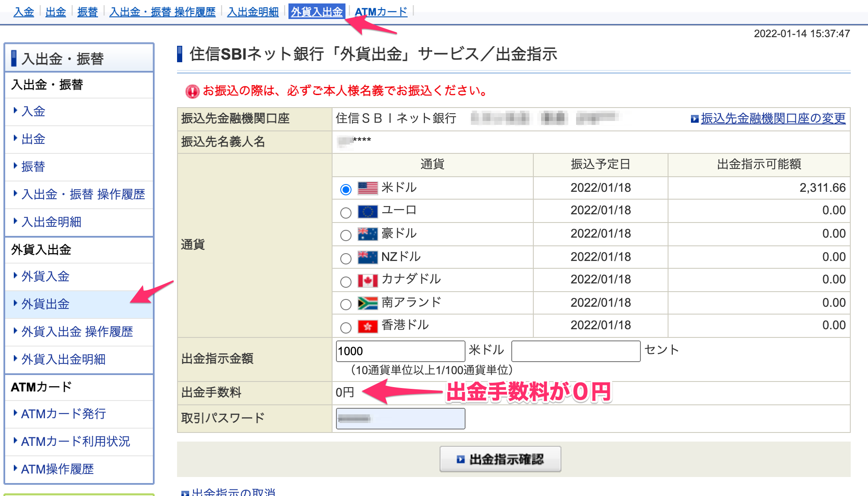Click the New Zealand flag icon
The height and width of the screenshot is (496, 868).
(x=368, y=258)
